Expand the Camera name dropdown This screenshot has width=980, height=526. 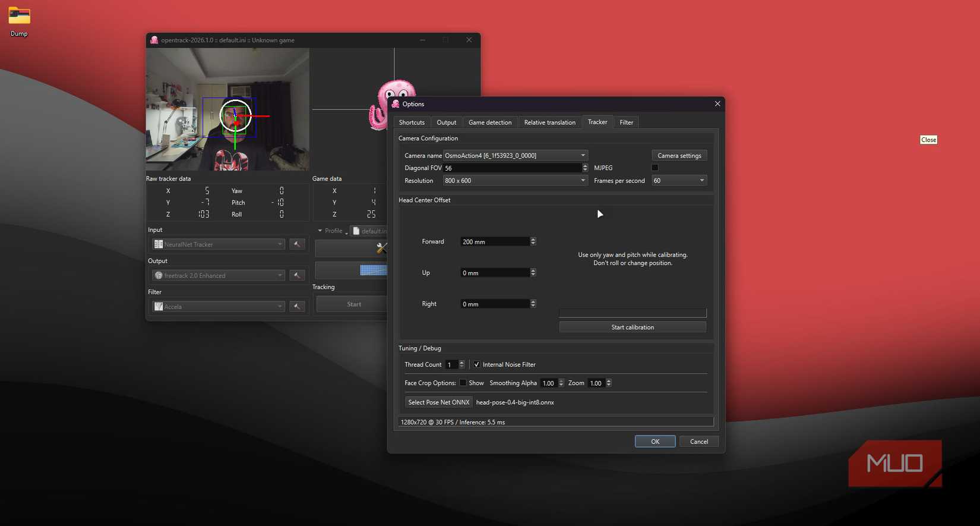516,155
